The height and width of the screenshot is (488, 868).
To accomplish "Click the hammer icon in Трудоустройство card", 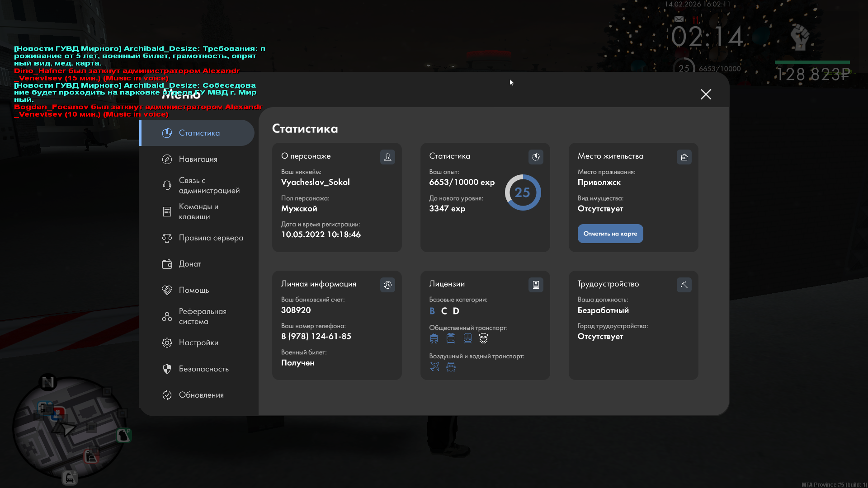I will 684,285.
